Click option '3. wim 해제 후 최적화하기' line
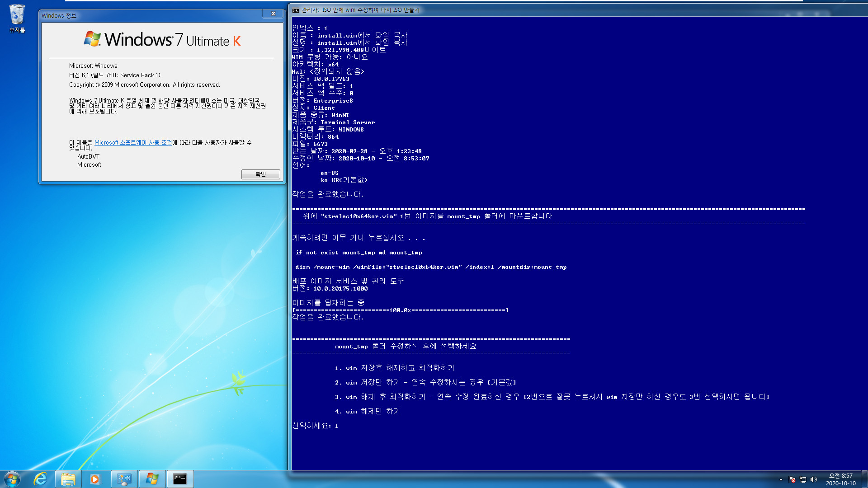This screenshot has height=488, width=868. (x=552, y=397)
